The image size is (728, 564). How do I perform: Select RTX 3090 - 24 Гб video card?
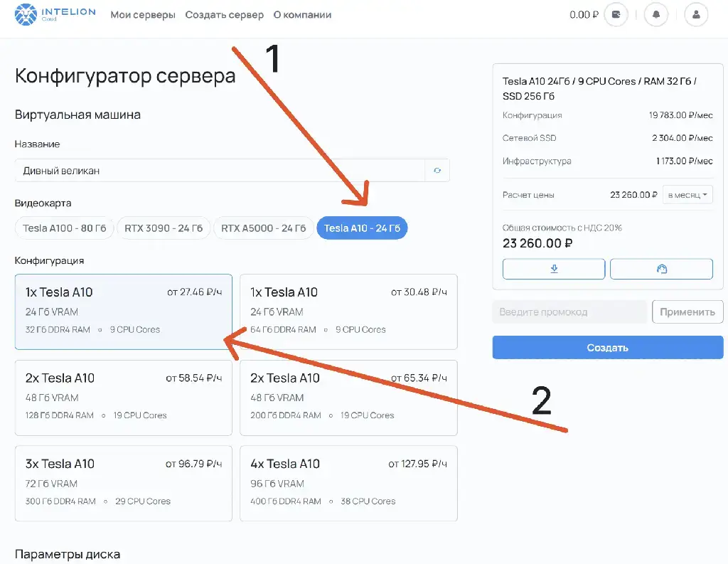[164, 228]
